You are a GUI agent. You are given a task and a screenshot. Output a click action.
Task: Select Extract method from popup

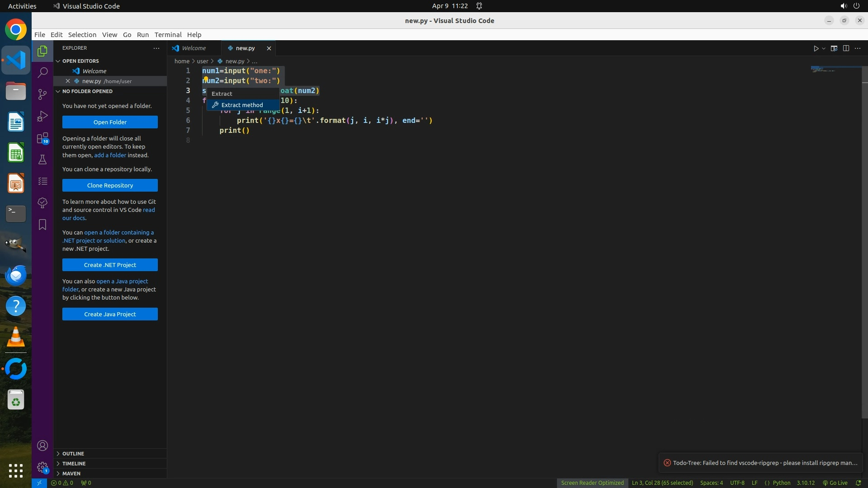coord(242,105)
